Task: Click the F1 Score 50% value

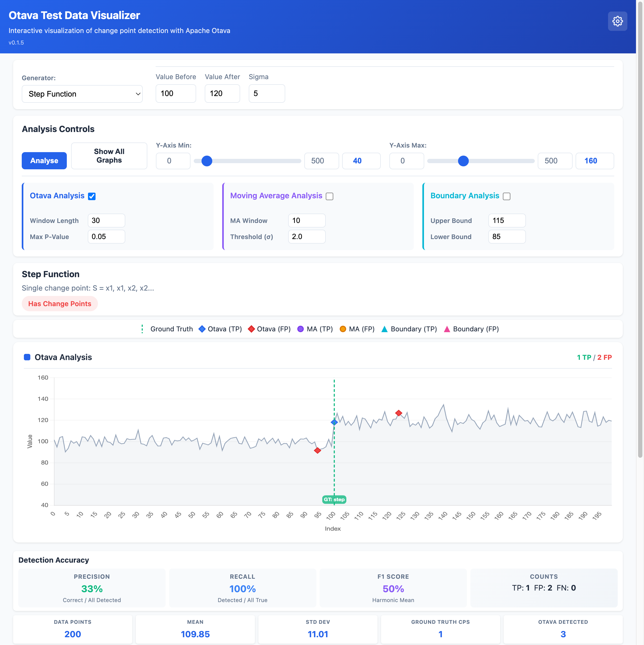Action: click(x=393, y=589)
